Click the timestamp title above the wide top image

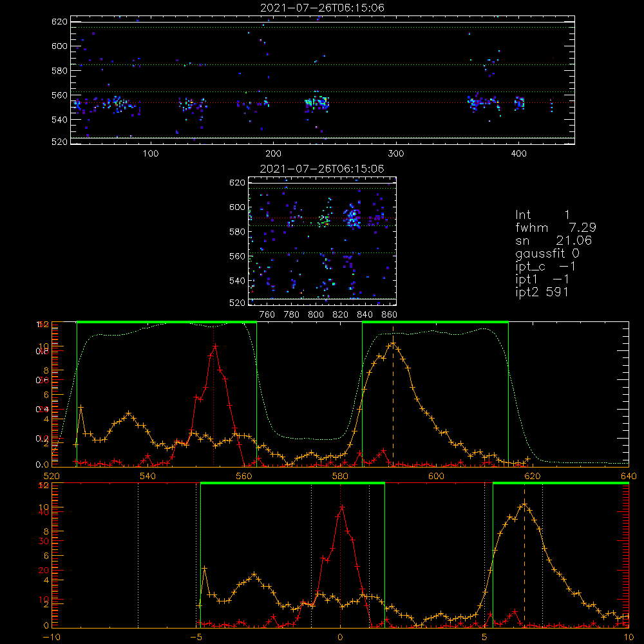click(x=322, y=8)
